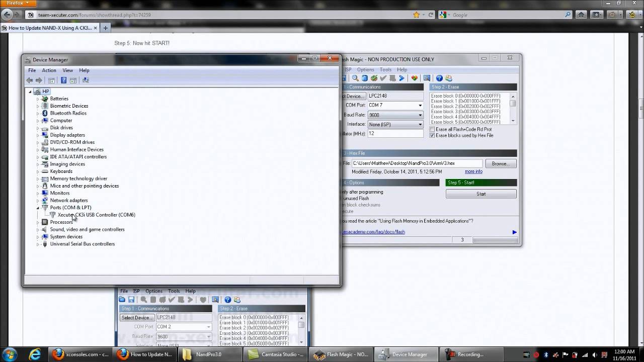The image size is (644, 362).
Task: Select Erase block 2 in the erase list
Action: [x=465, y=107]
